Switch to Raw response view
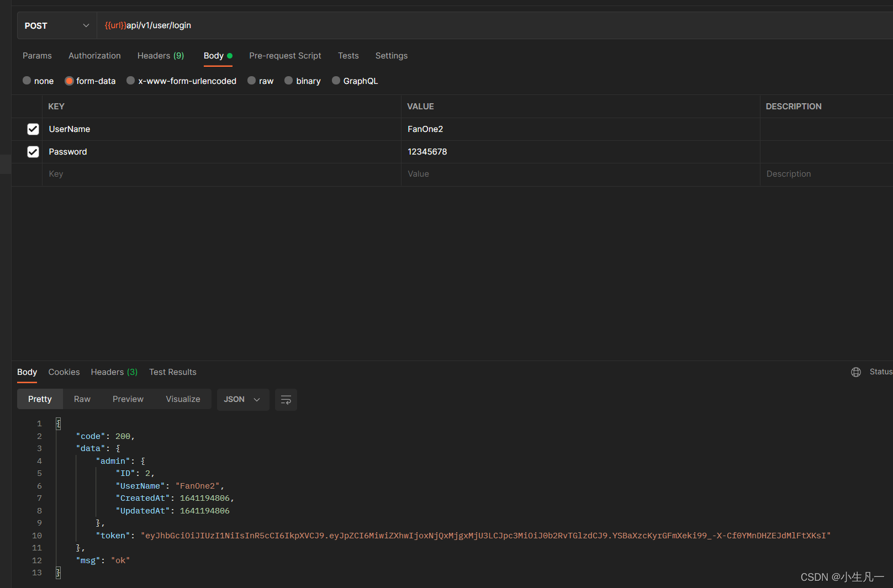 82,399
